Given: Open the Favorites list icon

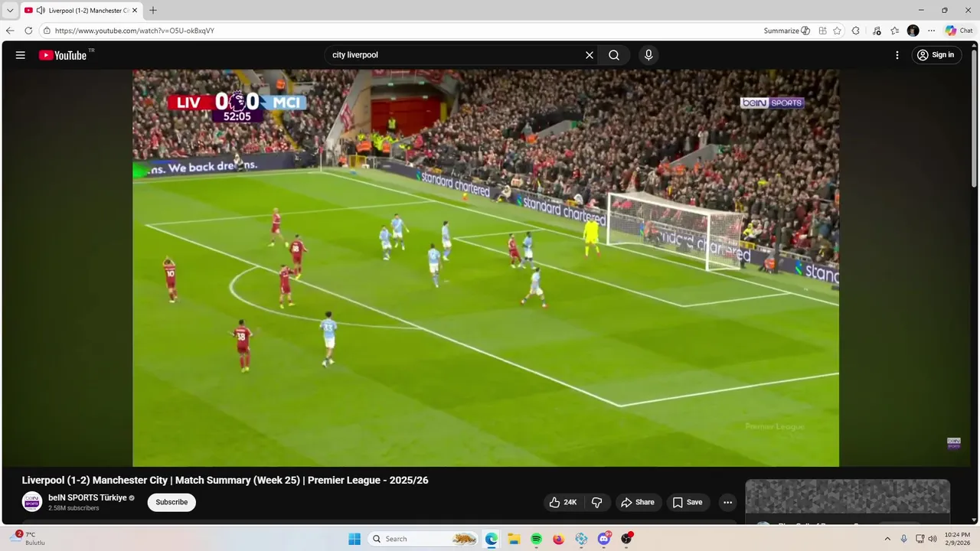Looking at the screenshot, I should point(895,31).
